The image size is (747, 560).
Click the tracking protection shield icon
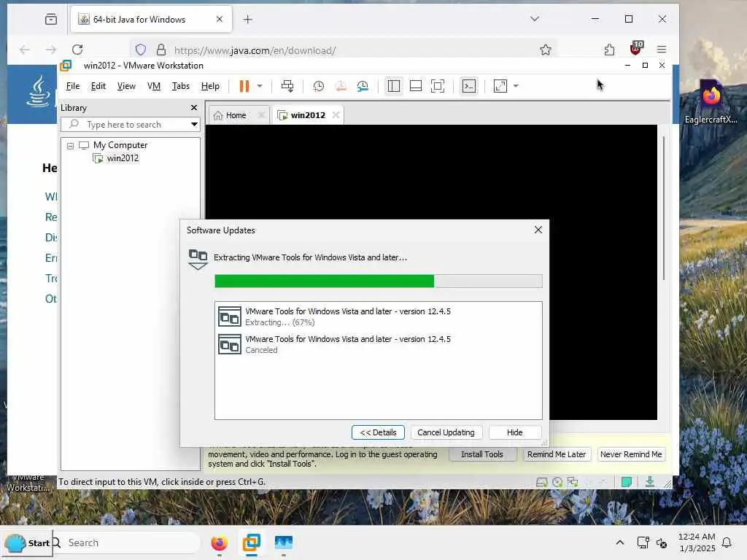(141, 50)
